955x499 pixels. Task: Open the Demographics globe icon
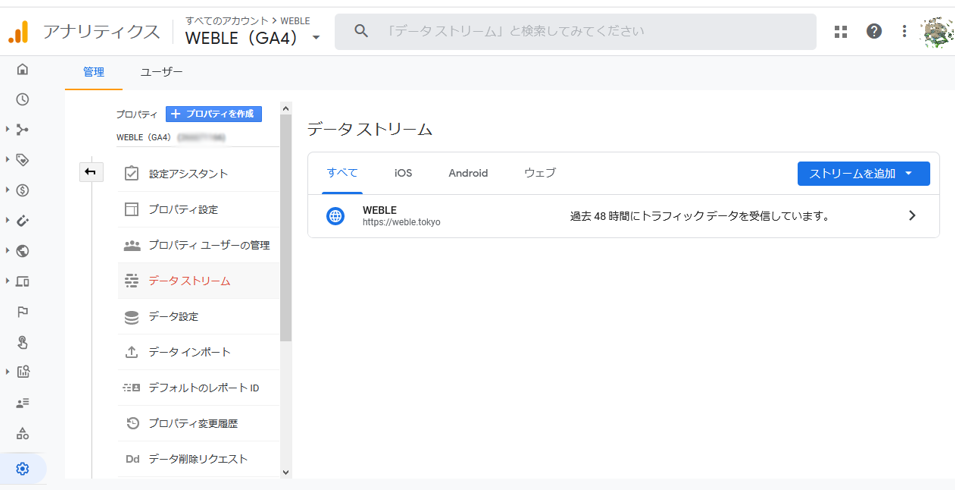pos(23,251)
